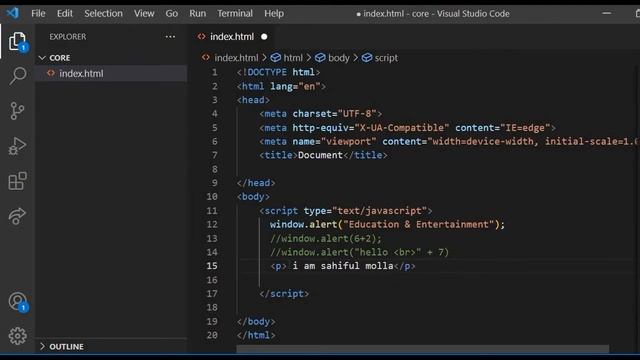Click the script symbol icon in breadcrumb
The width and height of the screenshot is (640, 360).
point(367,58)
